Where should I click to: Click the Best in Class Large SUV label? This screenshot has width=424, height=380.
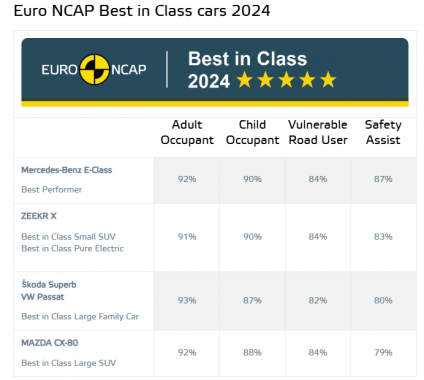69,363
